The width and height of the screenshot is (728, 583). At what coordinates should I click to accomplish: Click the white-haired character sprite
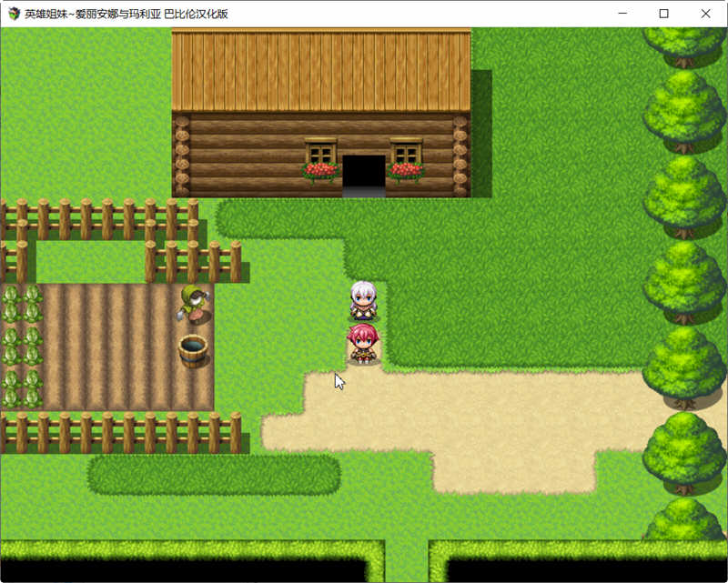(x=362, y=301)
